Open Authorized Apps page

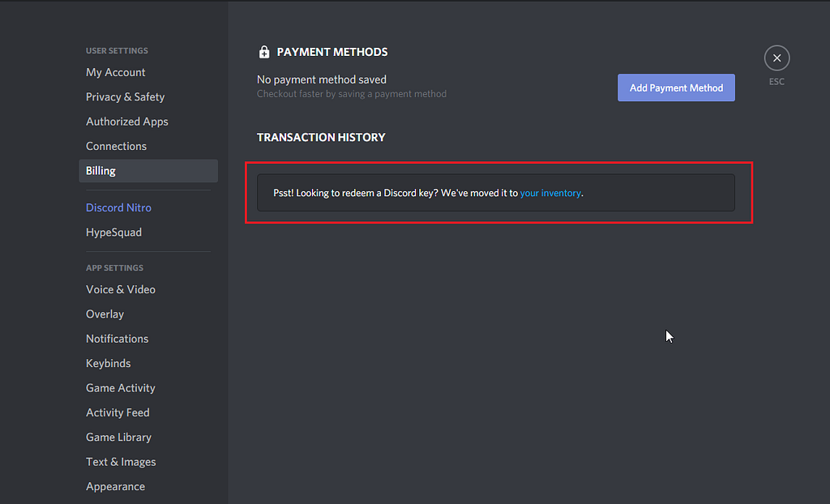127,122
